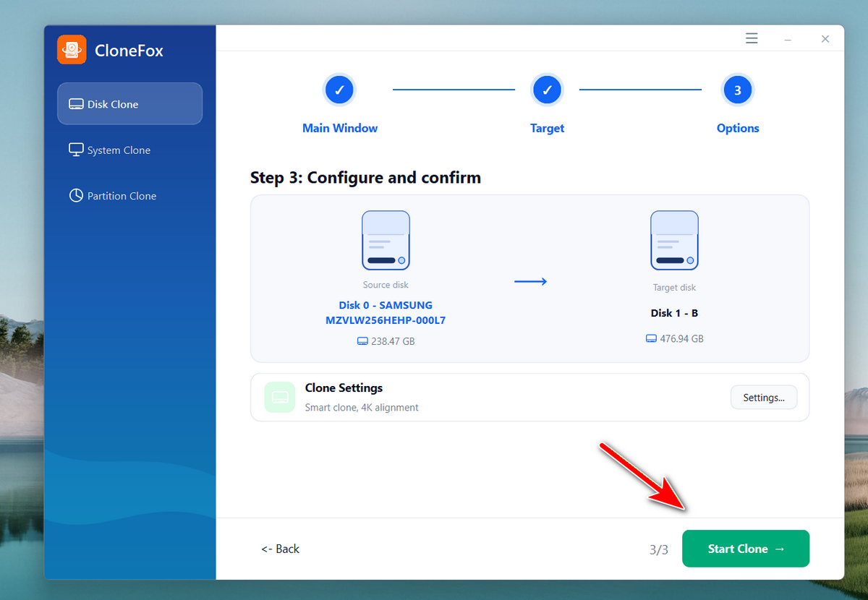Go to the Main Window step label
The width and height of the screenshot is (868, 600).
tap(340, 128)
